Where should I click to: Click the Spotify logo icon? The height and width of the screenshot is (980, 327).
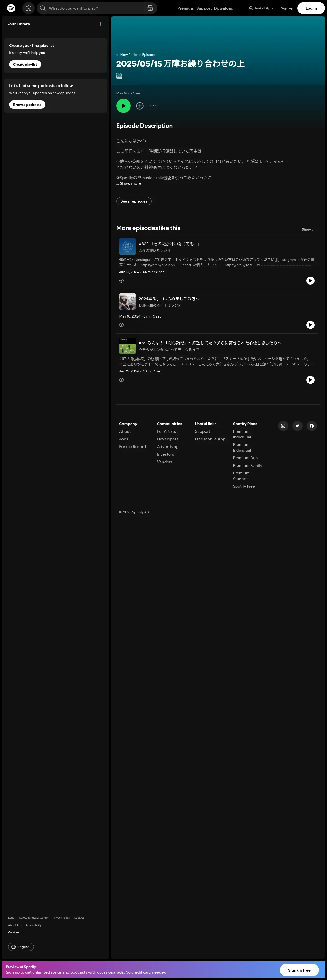click(11, 8)
